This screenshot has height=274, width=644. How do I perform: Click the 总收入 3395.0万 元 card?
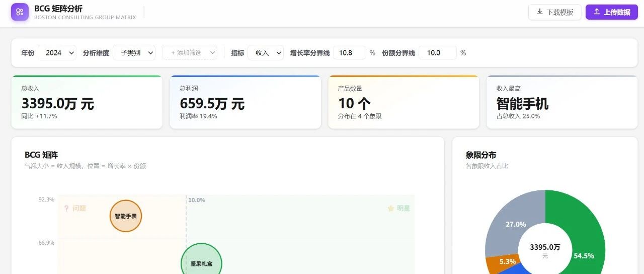[87, 102]
